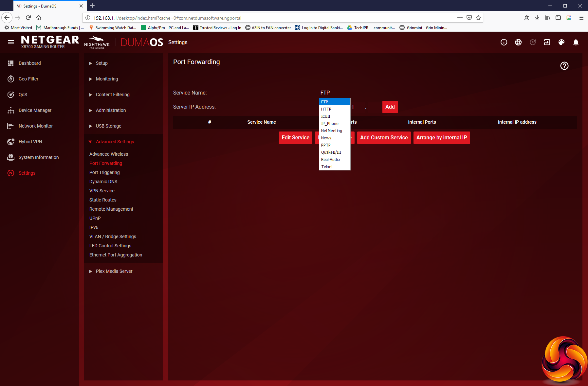Open the IPv6 settings page
Screen dimensions: 588x386
click(94, 227)
